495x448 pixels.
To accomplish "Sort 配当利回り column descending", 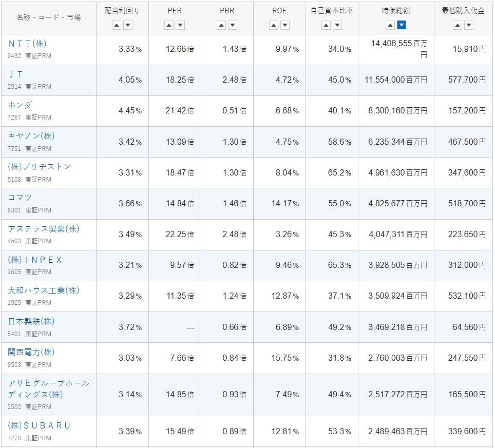I will 128,25.
